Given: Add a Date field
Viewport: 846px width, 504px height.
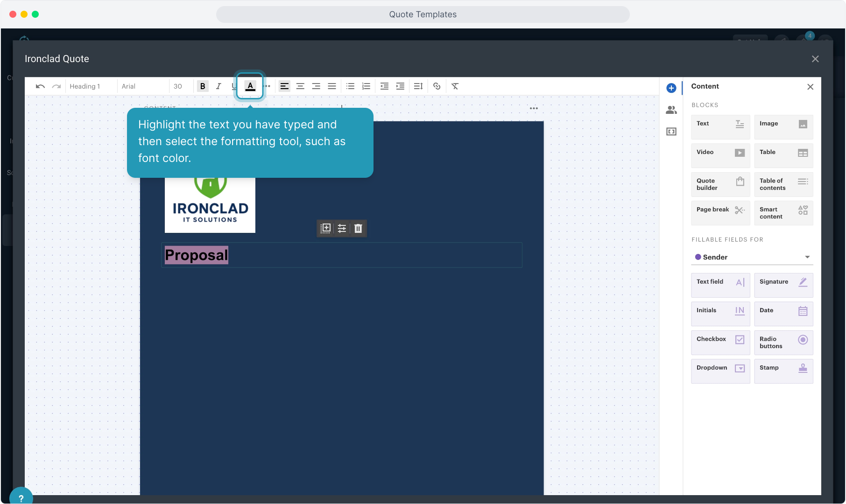Looking at the screenshot, I should tap(783, 314).
